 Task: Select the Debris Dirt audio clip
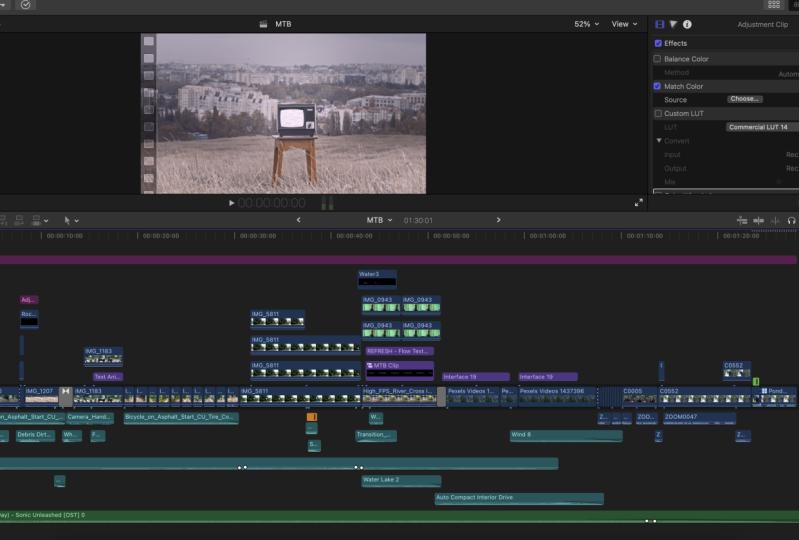[35, 436]
